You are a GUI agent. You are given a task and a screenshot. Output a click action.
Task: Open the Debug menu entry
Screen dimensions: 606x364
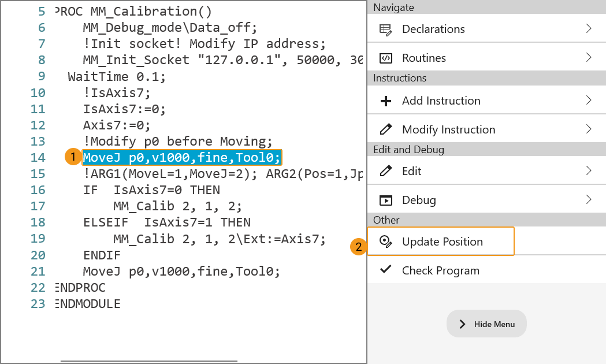(419, 200)
